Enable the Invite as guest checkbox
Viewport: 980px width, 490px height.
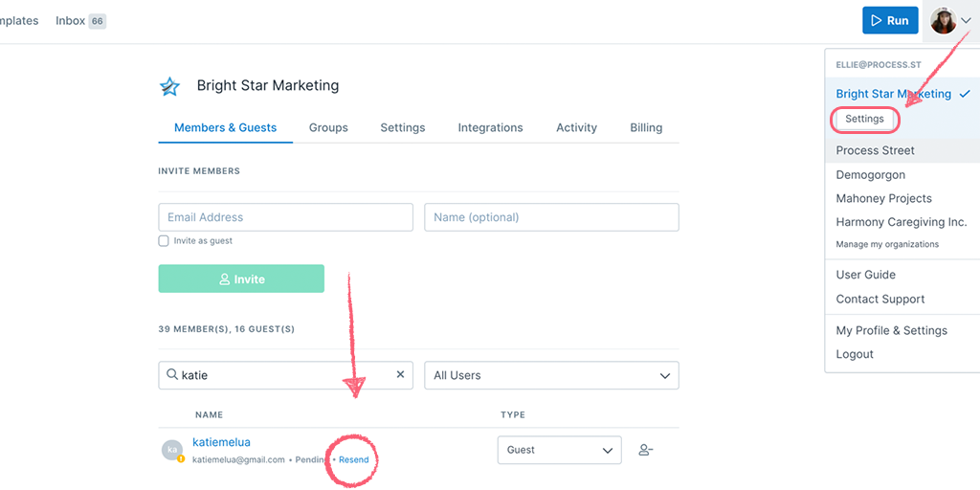164,241
